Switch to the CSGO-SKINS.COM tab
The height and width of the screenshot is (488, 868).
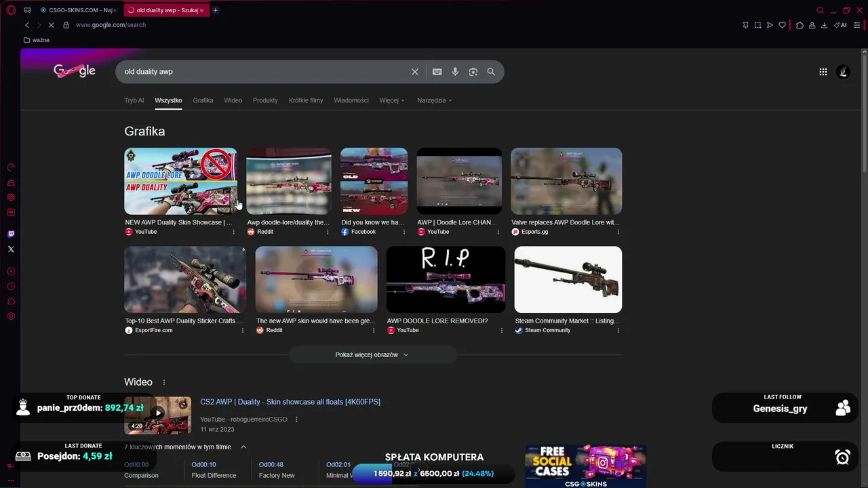tap(79, 10)
